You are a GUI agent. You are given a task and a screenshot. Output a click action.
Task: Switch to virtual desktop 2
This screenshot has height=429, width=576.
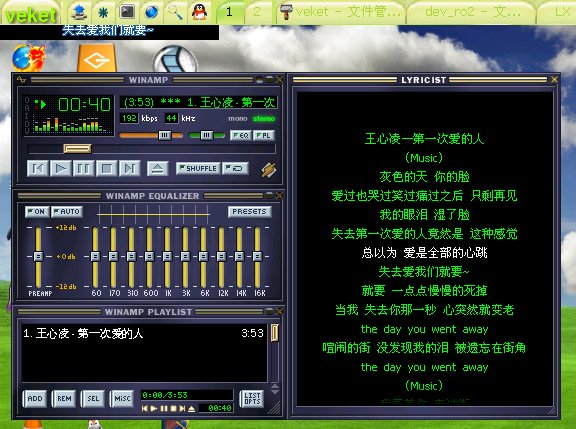coord(257,12)
